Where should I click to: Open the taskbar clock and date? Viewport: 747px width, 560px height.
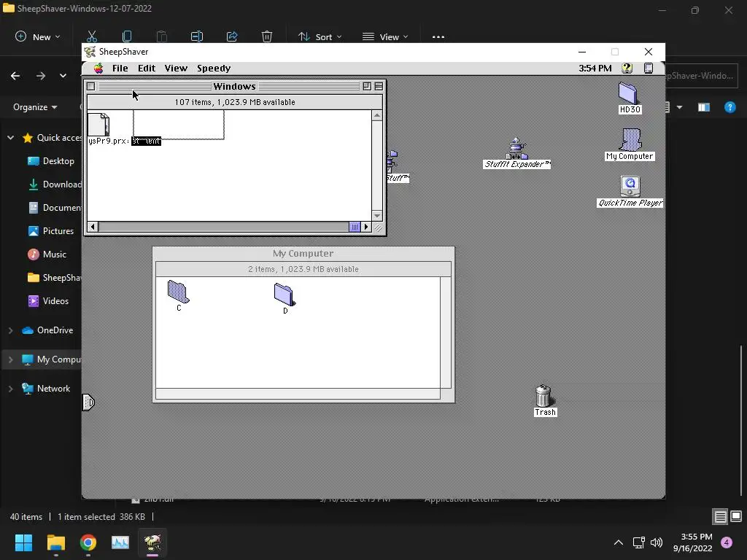(x=693, y=542)
